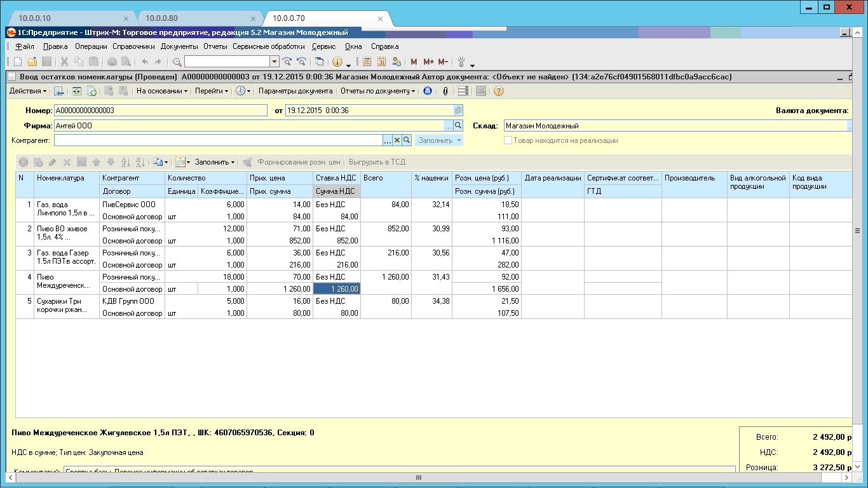The width and height of the screenshot is (868, 488).
Task: Click the Номер input field
Action: (160, 111)
